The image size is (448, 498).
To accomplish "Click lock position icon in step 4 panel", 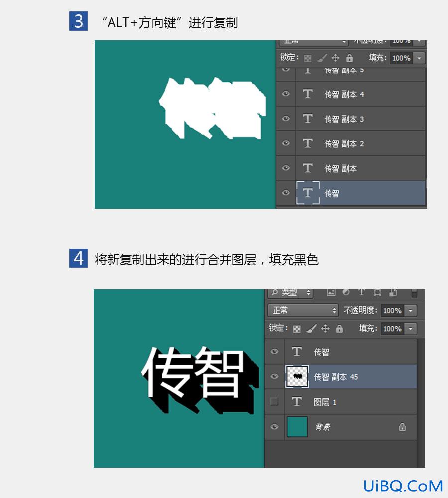I will pyautogui.click(x=325, y=328).
